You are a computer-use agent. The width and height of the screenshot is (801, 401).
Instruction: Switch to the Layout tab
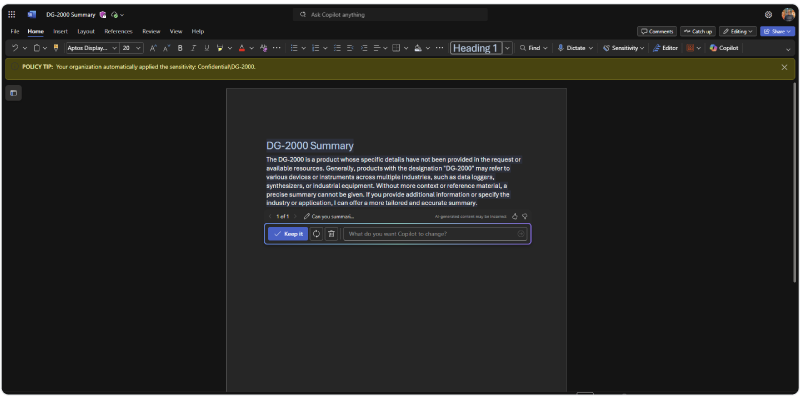point(86,31)
